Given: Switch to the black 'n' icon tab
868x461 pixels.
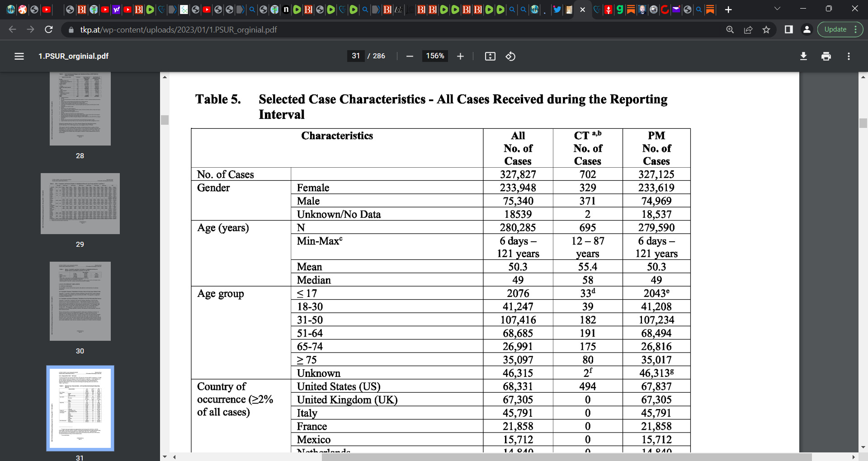Looking at the screenshot, I should coord(286,9).
